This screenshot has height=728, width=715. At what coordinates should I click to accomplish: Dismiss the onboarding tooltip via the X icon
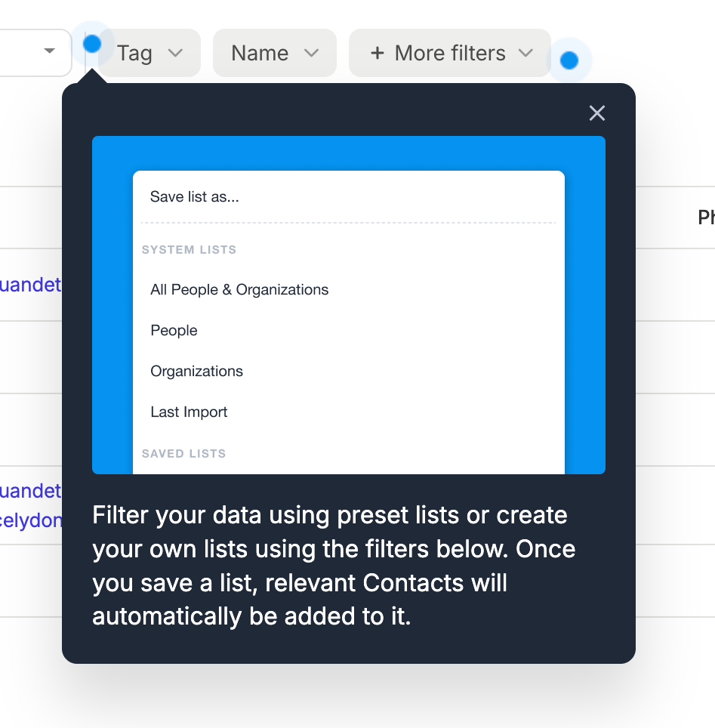pos(596,113)
